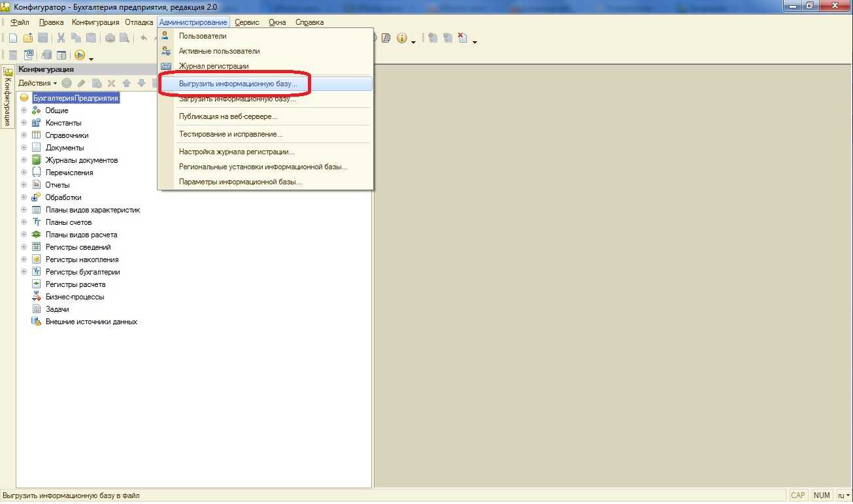Choose Настройка журнала регистрации menu entry
Viewport: 853px width, 504px height.
[265, 152]
